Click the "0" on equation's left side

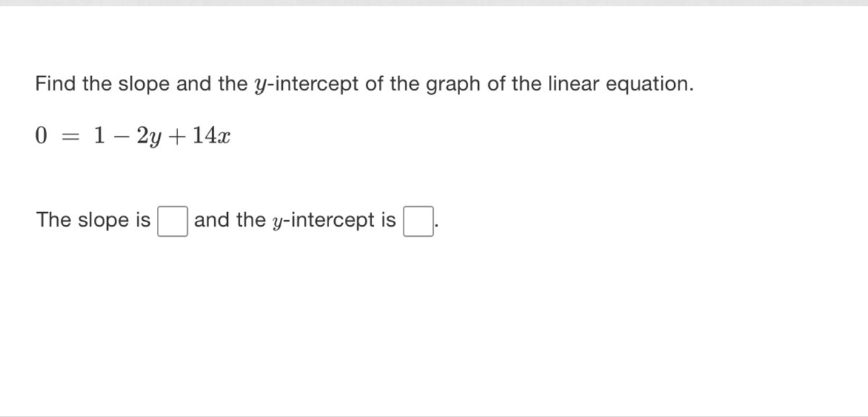pyautogui.click(x=41, y=135)
